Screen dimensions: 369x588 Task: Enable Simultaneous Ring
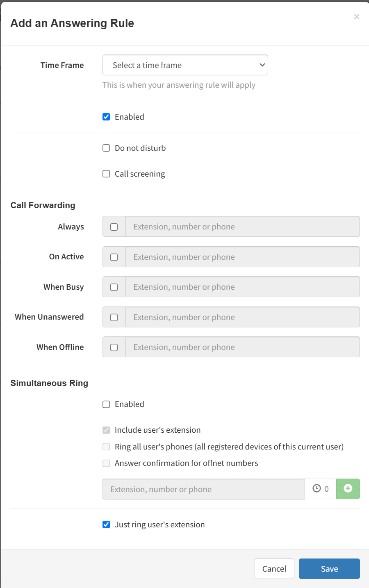[x=106, y=404]
